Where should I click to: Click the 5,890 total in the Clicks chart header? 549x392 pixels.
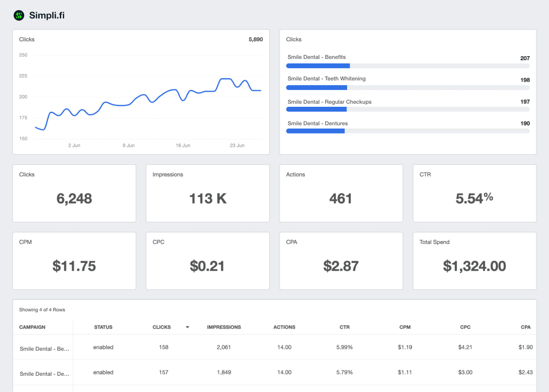tap(256, 39)
